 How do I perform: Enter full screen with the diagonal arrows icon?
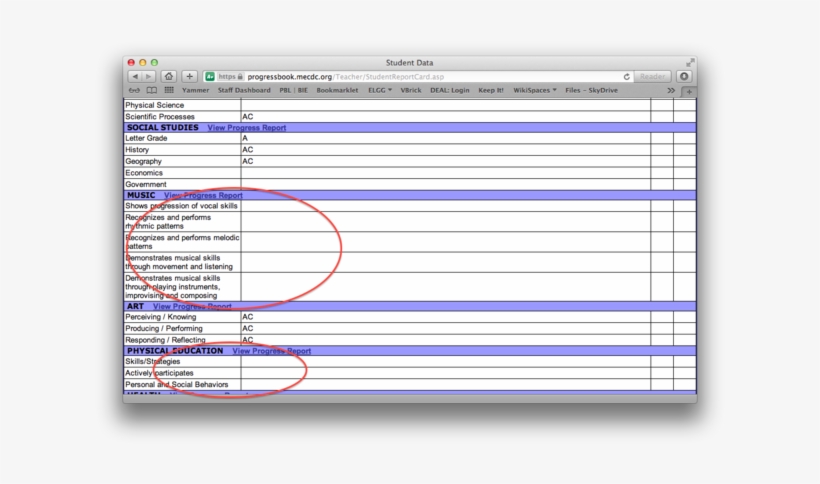pyautogui.click(x=690, y=63)
